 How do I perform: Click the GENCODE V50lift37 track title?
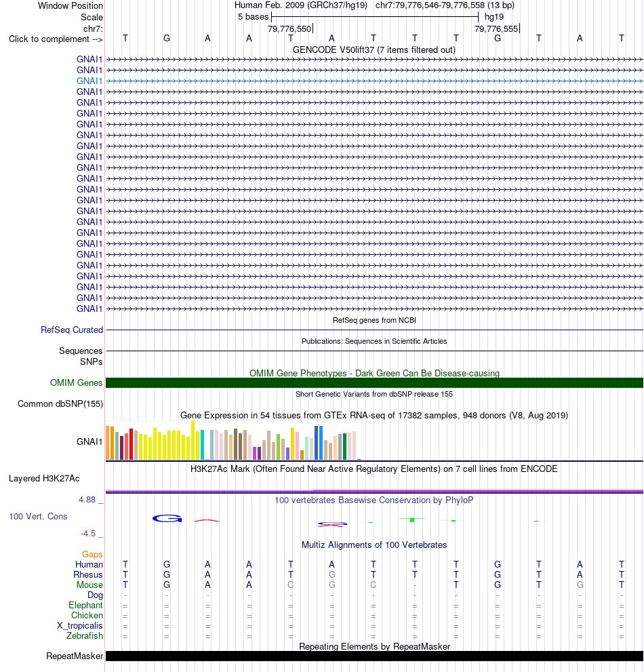pyautogui.click(x=374, y=50)
